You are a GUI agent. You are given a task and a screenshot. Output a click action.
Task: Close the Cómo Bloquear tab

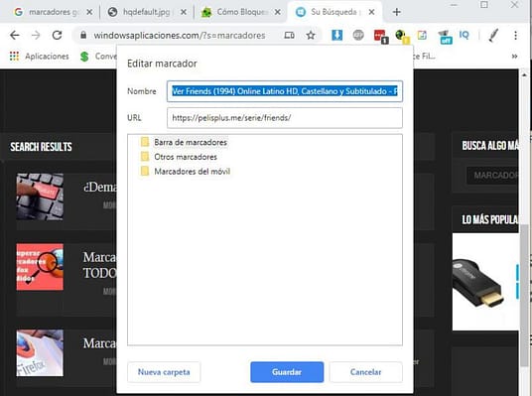click(278, 12)
